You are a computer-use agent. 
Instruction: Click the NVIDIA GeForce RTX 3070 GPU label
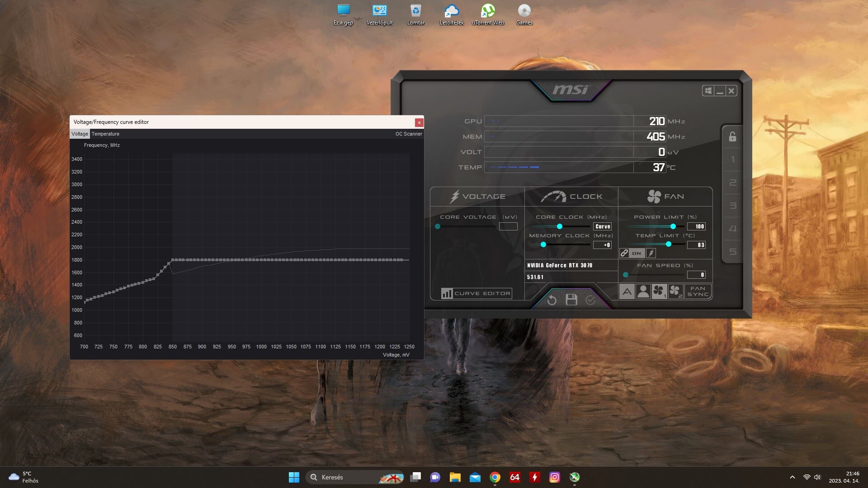click(x=560, y=265)
